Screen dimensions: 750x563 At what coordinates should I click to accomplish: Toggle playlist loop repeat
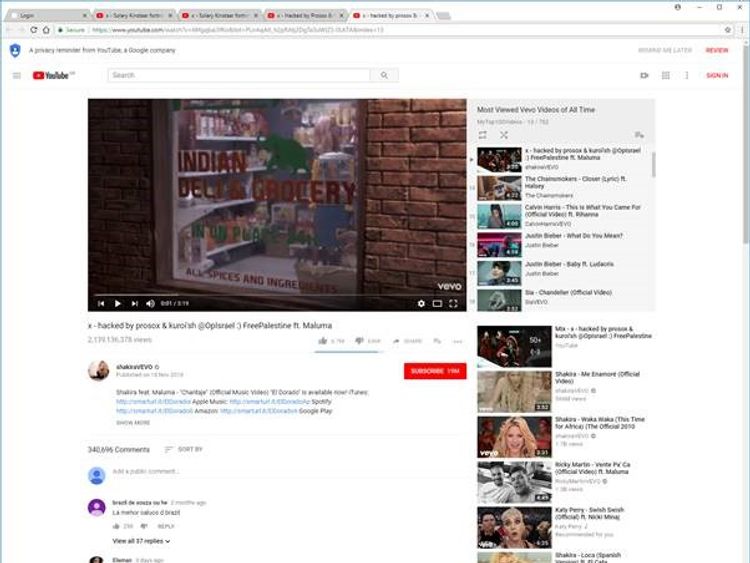483,135
